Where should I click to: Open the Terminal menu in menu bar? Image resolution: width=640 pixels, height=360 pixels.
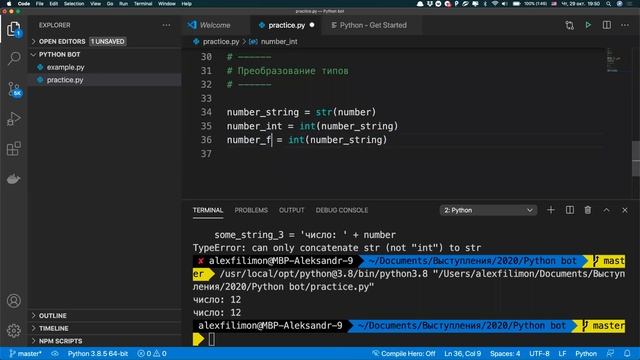tap(143, 4)
